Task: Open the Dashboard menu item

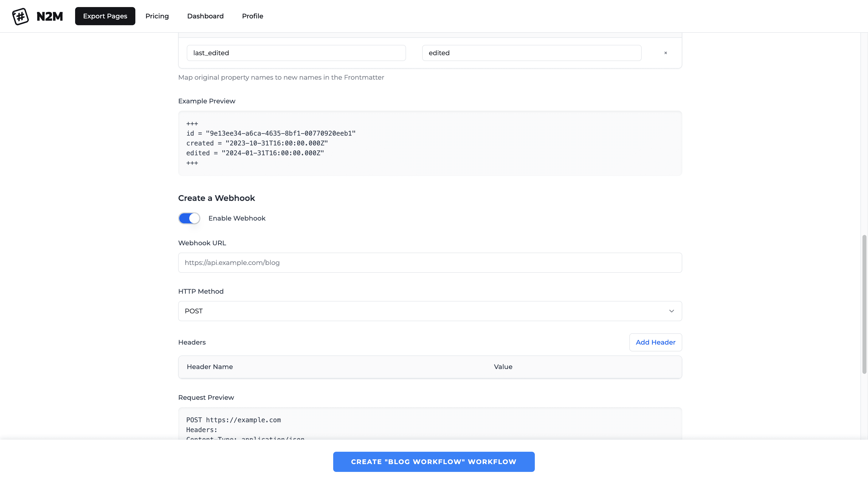Action: coord(205,16)
